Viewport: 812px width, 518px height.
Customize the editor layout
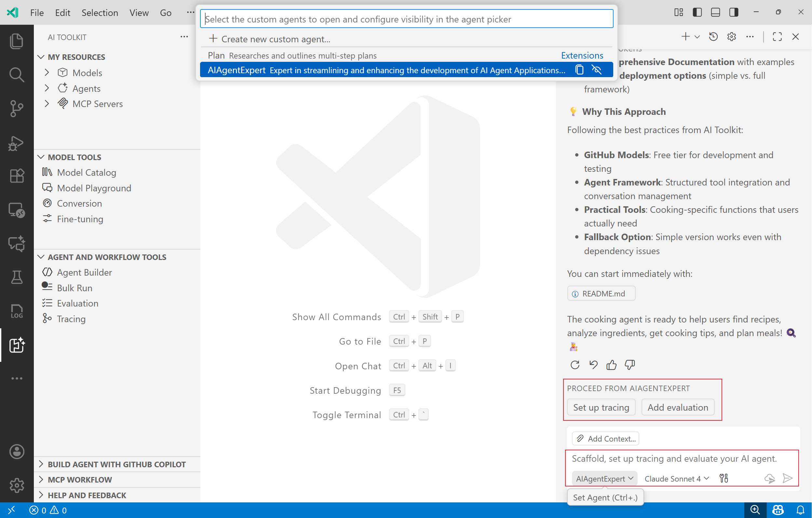coord(679,12)
